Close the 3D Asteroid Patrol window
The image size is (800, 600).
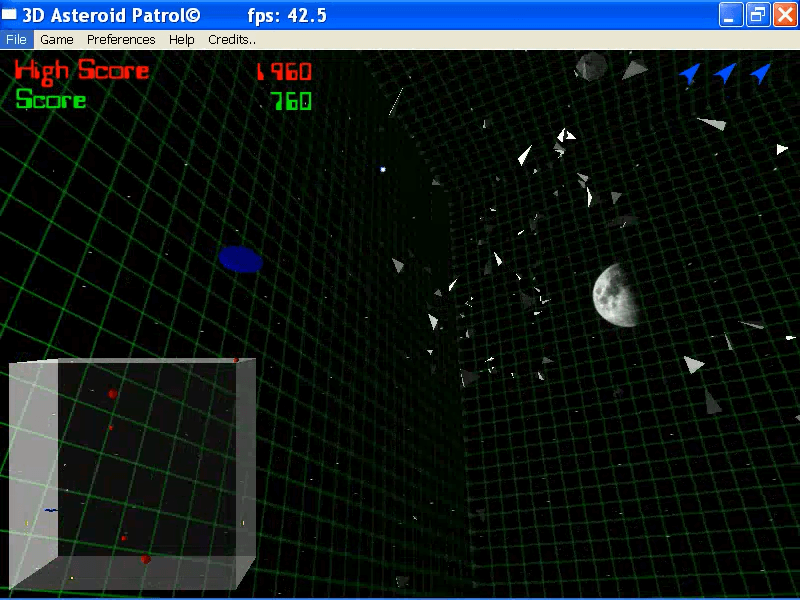click(785, 14)
